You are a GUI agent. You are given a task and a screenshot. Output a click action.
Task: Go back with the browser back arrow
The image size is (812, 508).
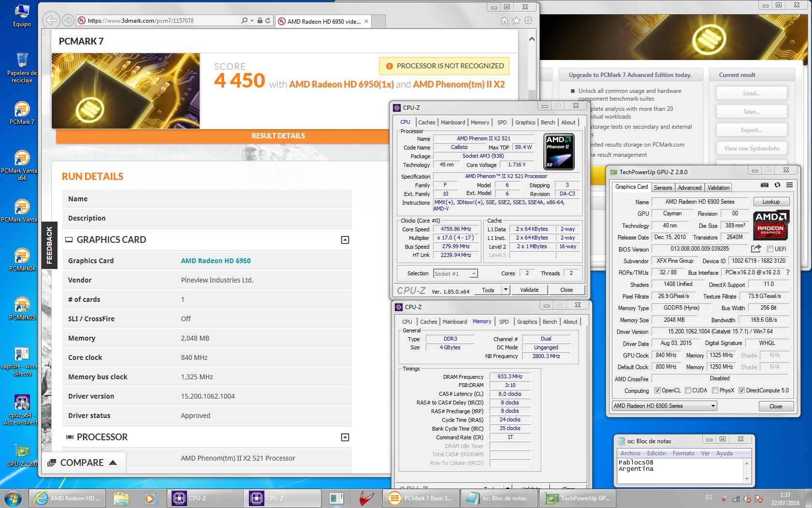pyautogui.click(x=51, y=20)
